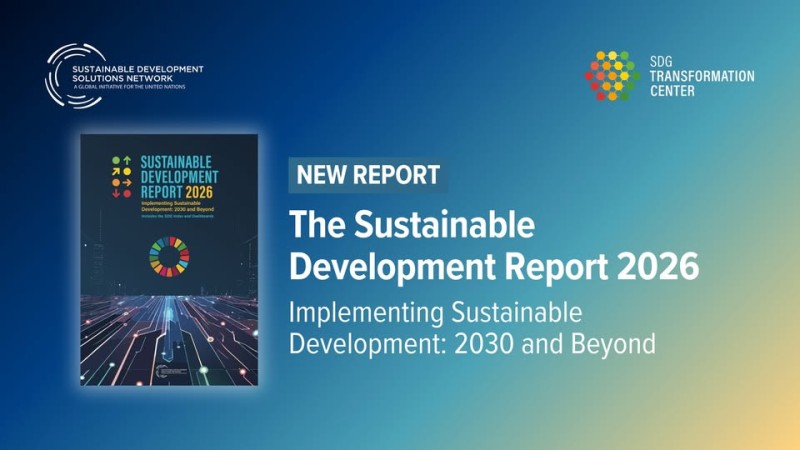Click 'SUSTAINABLE DEVELOPMENT SOLUTIONS NETWORK' text
800x450 pixels.
coord(138,73)
